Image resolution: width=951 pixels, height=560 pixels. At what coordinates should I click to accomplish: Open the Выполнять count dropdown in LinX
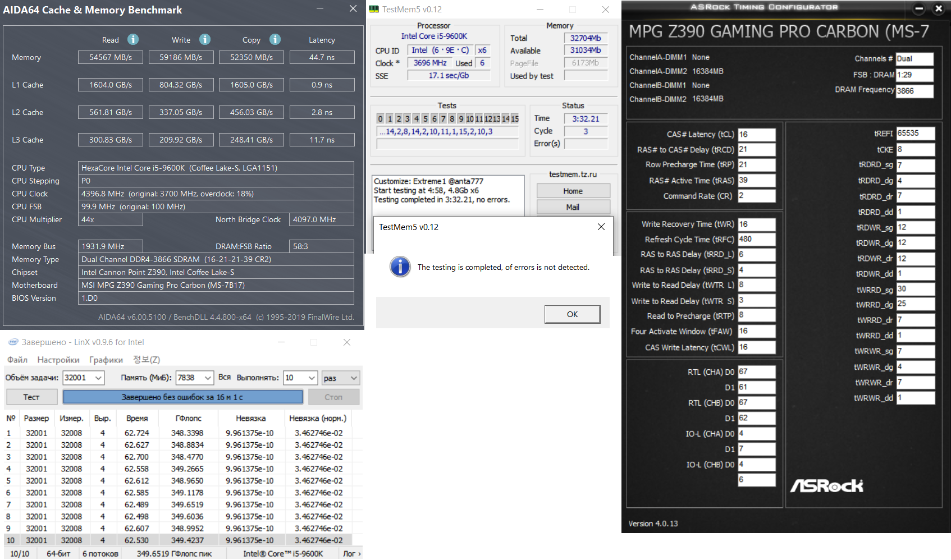point(312,378)
